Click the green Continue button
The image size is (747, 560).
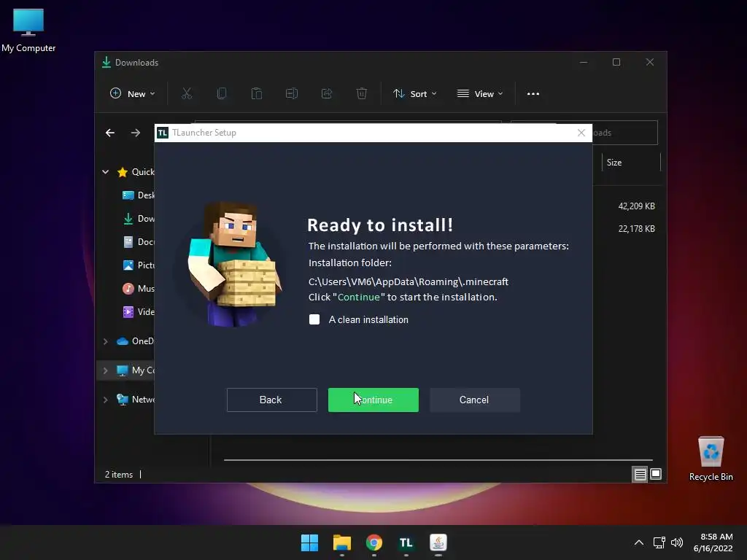[x=373, y=400]
